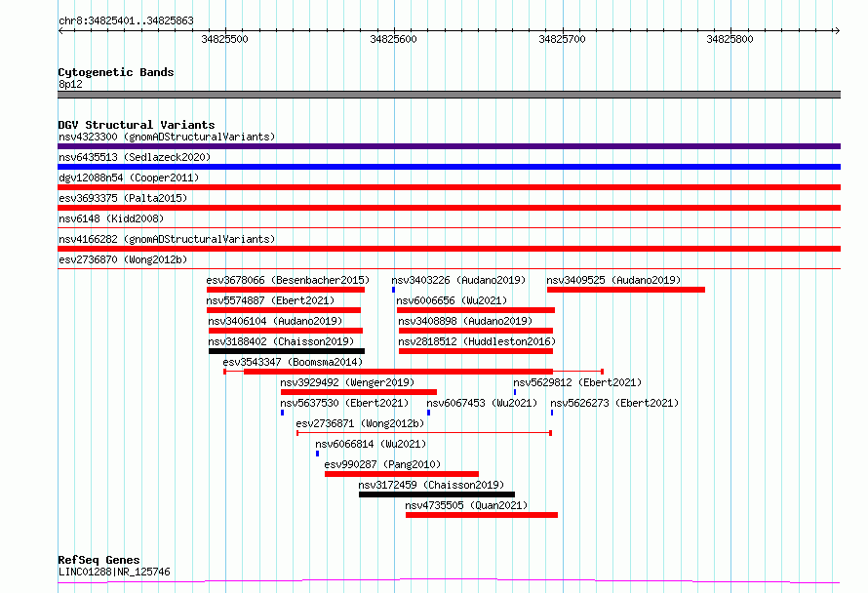
Task: Open nsv5626273 Ebert2021 variant label
Action: point(614,403)
